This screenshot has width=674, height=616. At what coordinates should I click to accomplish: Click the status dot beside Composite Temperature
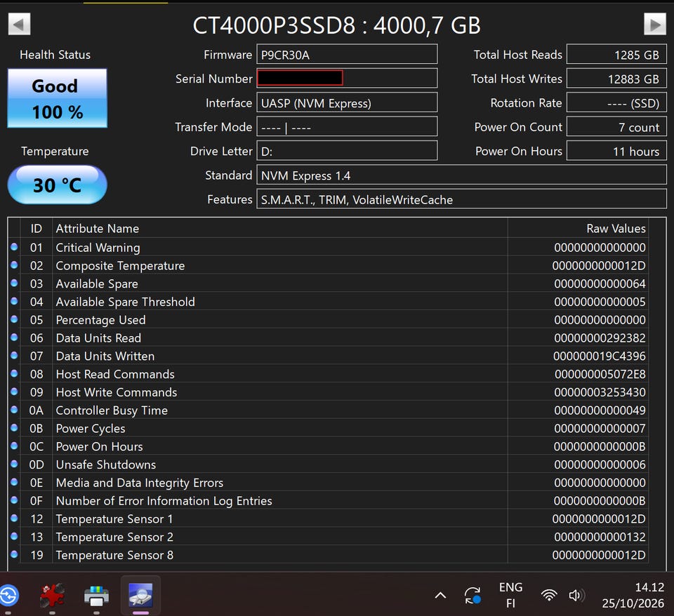(x=14, y=265)
